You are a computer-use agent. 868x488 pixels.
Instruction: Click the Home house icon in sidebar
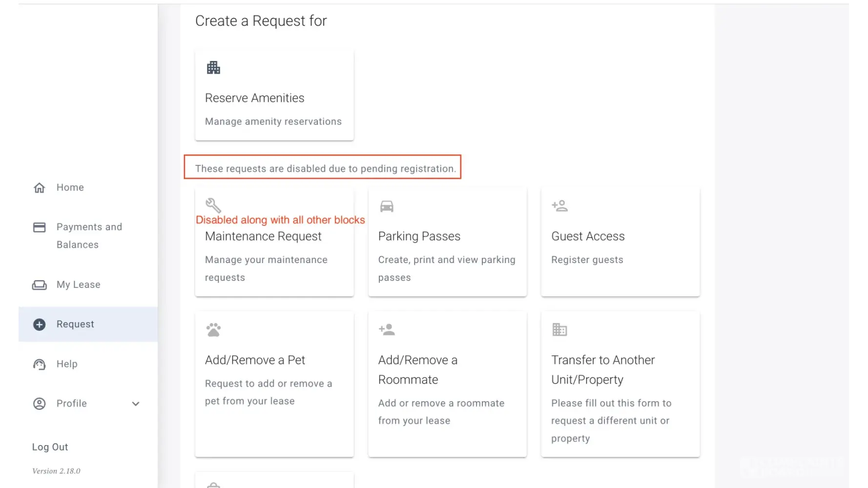(40, 188)
